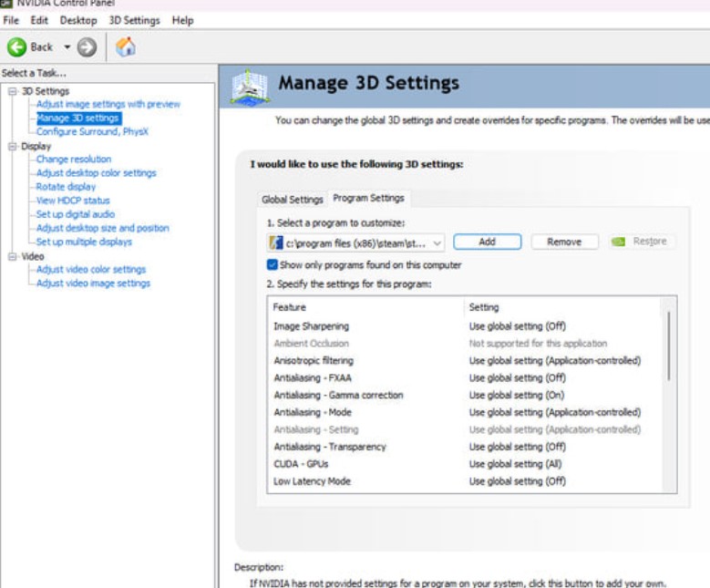Click the Manage 3D Settings header icon
The image size is (710, 588).
[249, 86]
